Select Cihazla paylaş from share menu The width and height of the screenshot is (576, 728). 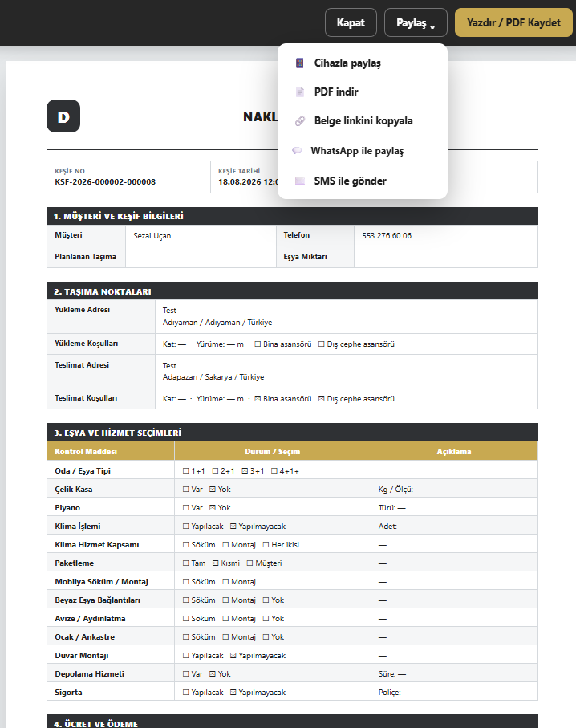tap(363, 63)
